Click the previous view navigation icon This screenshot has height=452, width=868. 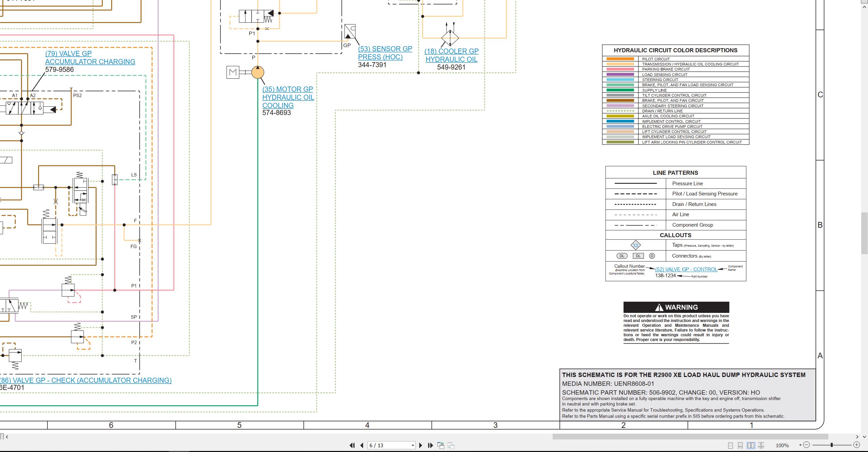(x=441, y=445)
